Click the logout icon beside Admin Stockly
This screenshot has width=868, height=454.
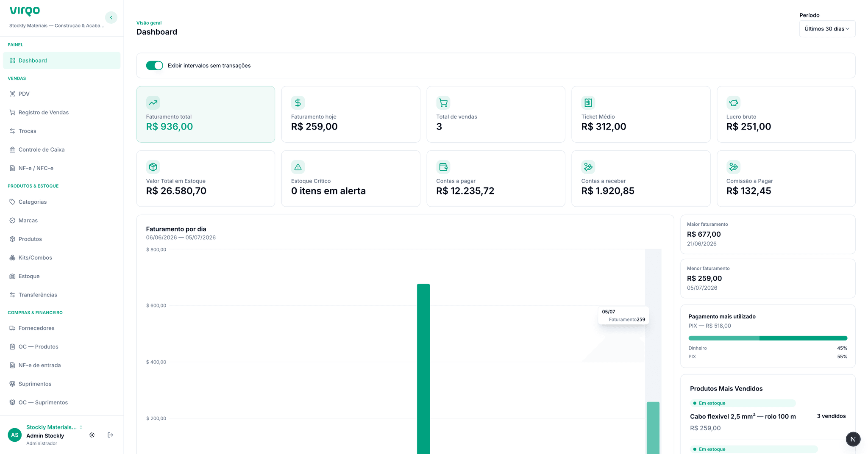(110, 435)
